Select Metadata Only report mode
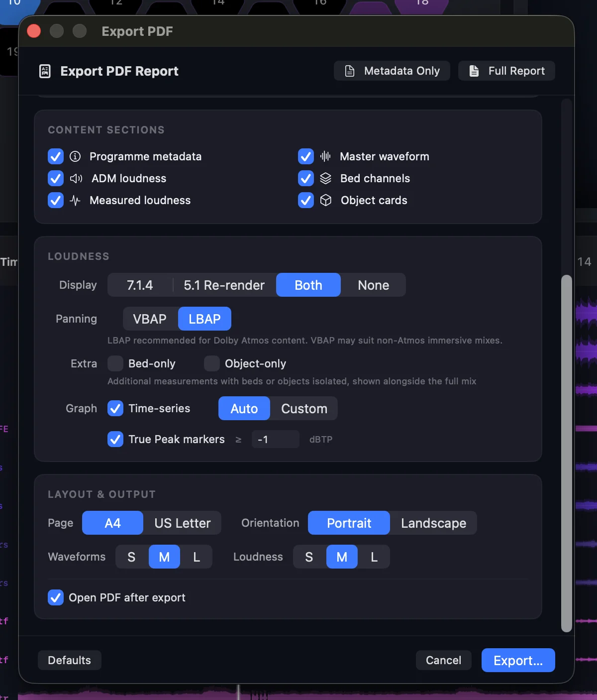The height and width of the screenshot is (700, 597). 392,71
